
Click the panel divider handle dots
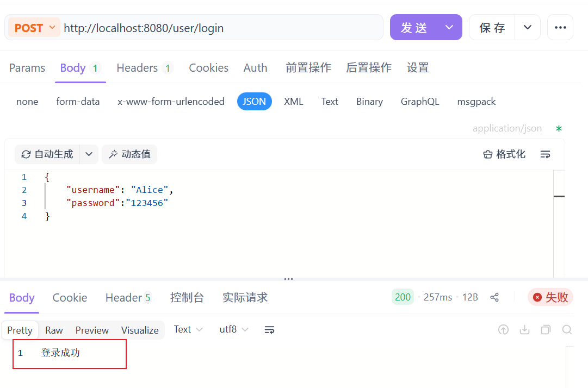coord(288,279)
